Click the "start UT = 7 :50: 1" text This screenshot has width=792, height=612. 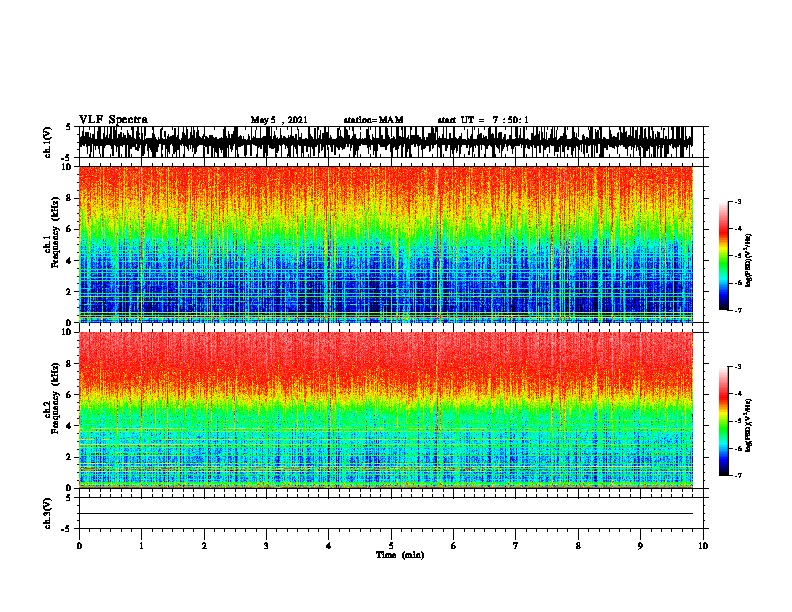coord(483,120)
